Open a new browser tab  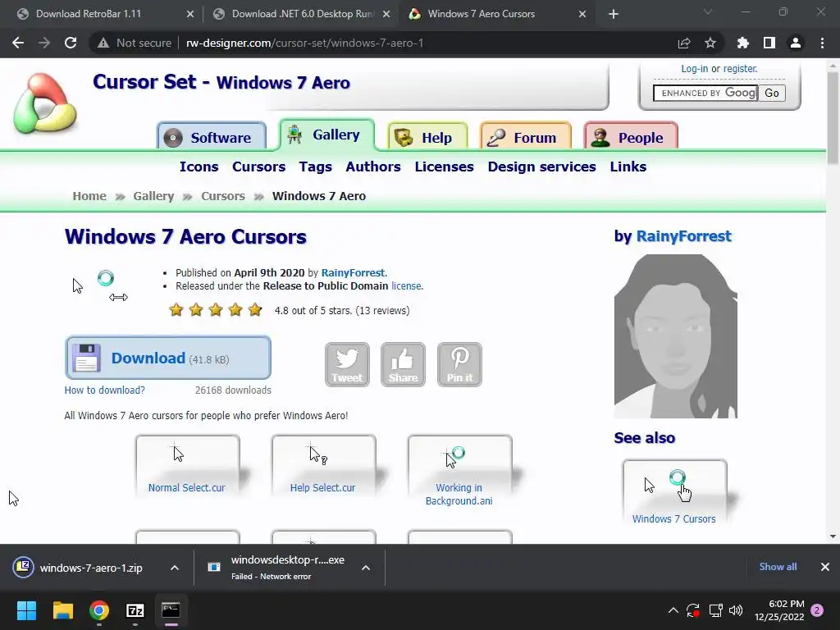click(614, 14)
